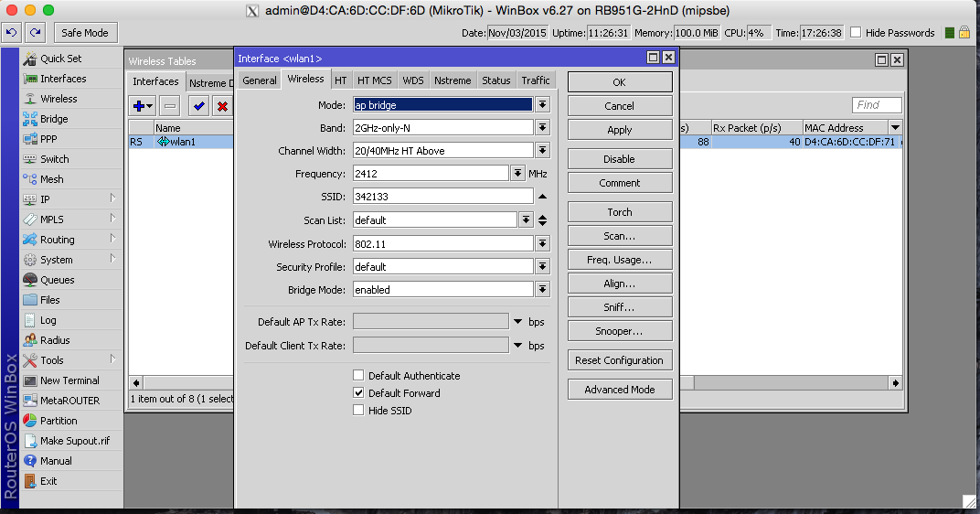The width and height of the screenshot is (980, 514).
Task: Open the Mesh menu item
Action: [x=71, y=179]
